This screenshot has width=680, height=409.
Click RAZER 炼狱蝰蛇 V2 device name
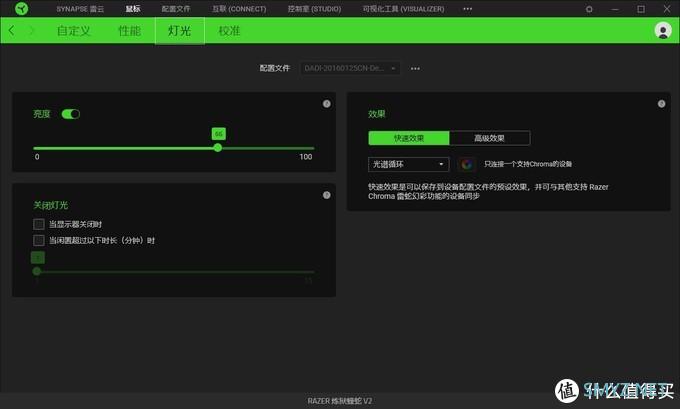[x=340, y=401]
